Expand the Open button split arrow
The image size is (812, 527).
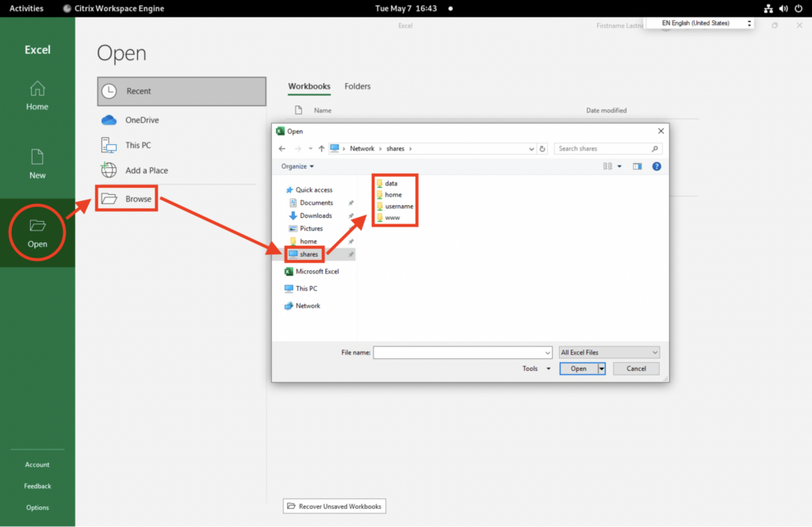click(602, 369)
